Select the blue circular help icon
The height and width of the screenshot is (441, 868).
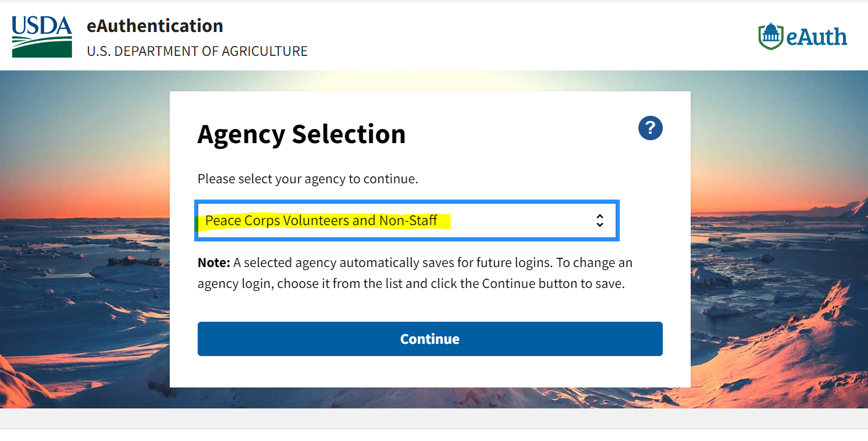pyautogui.click(x=650, y=128)
